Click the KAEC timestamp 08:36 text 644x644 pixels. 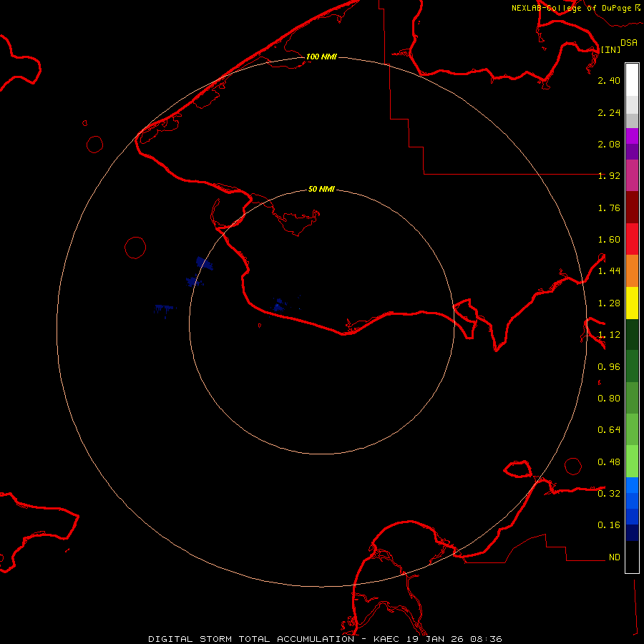[x=487, y=638]
